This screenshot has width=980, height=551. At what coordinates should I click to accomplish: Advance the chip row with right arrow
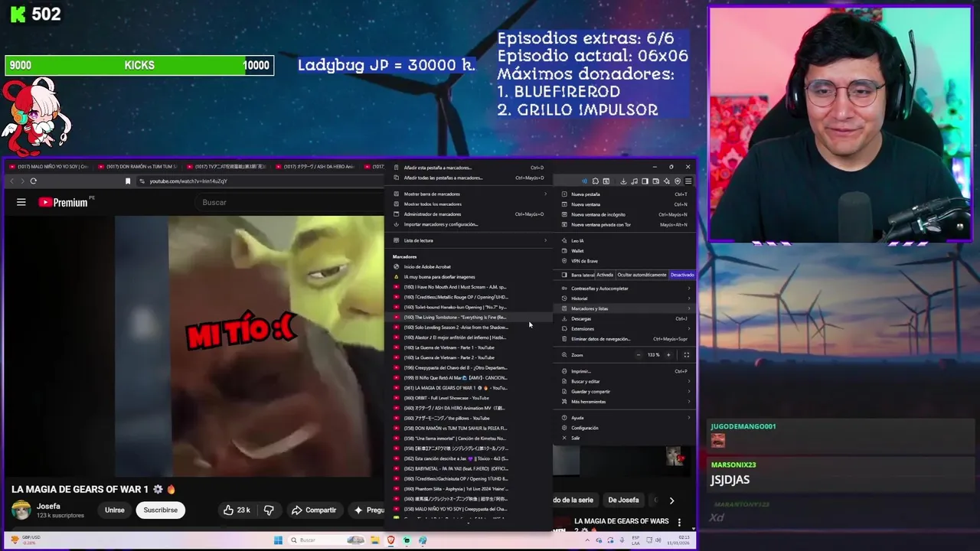coord(671,500)
